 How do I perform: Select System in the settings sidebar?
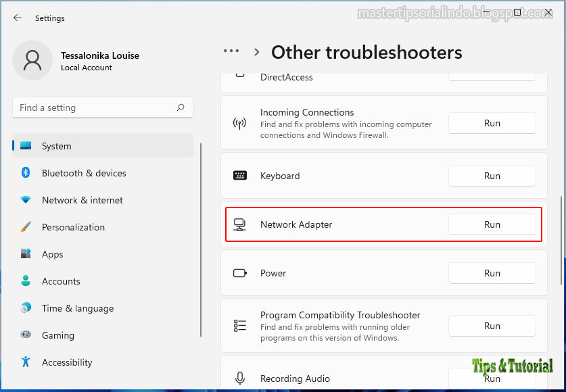tap(56, 146)
